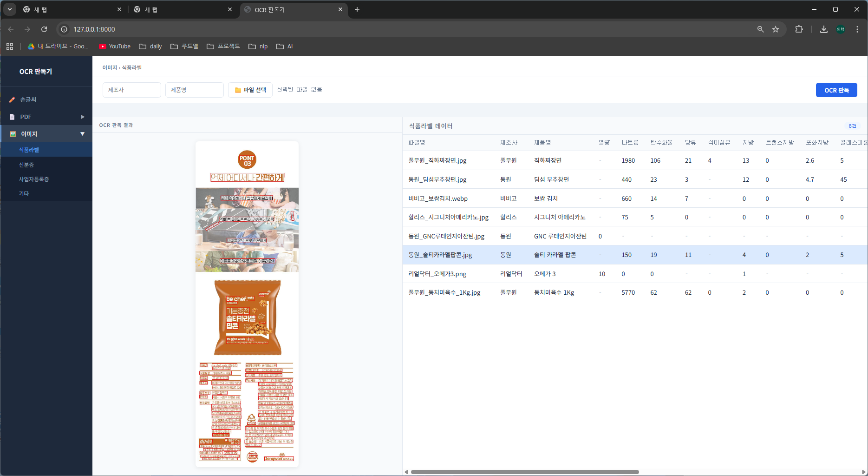Viewport: 868px width, 476px height.
Task: Click the table scrollbar right arrow
Action: [x=863, y=472]
